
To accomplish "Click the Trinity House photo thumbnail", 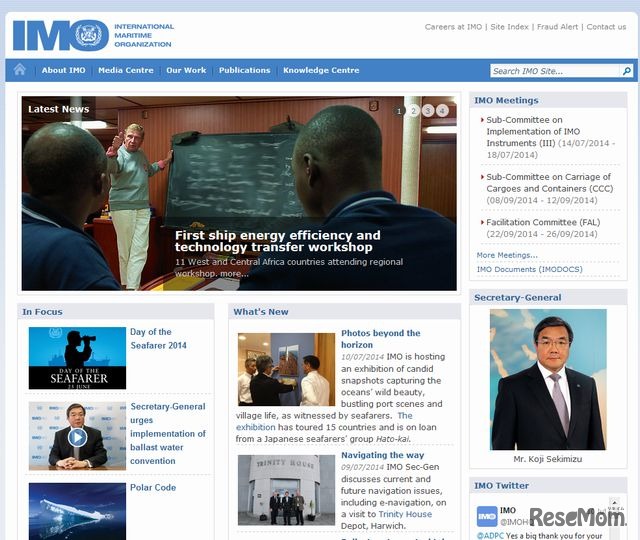I will point(286,490).
